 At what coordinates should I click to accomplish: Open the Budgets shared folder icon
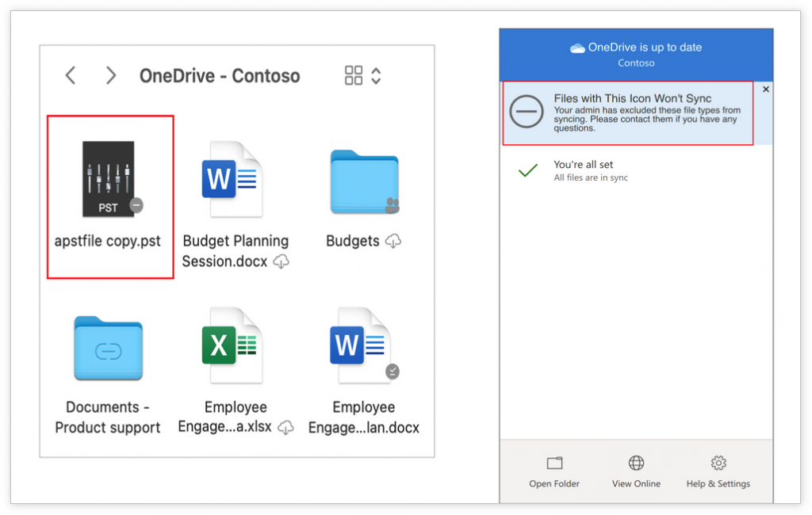coord(363,181)
